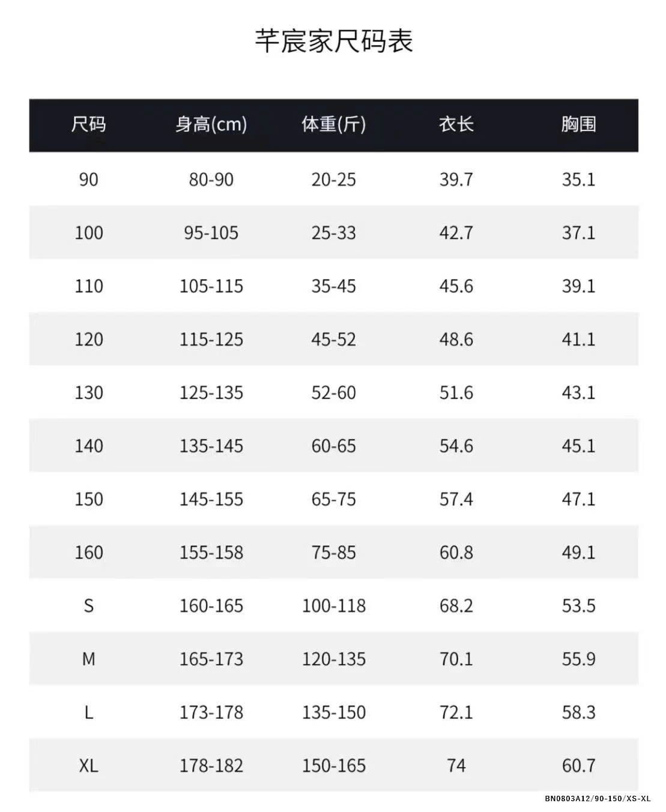
Task: Select the 尺码 column header
Action: click(x=88, y=124)
